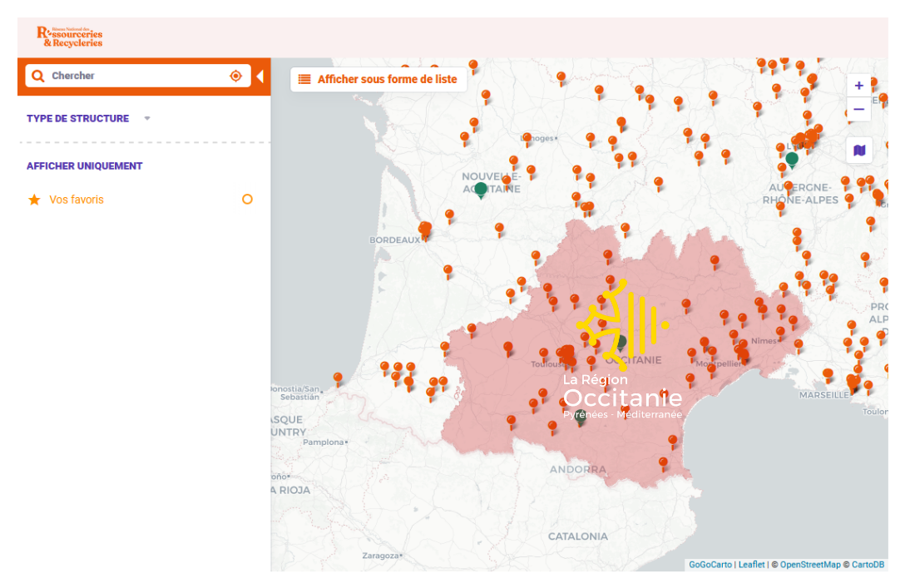The width and height of the screenshot is (905, 588).
Task: Toggle the Vos favoris radio circle
Action: point(247,200)
